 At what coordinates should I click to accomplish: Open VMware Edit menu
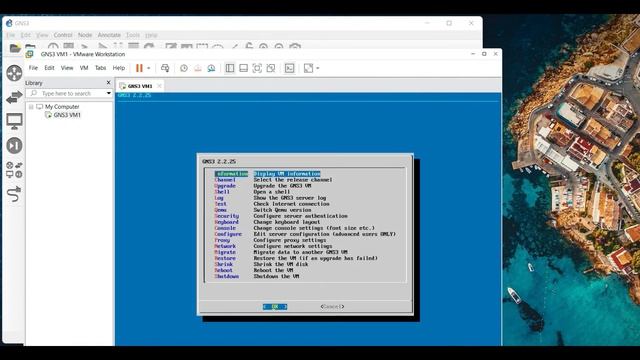pos(49,68)
